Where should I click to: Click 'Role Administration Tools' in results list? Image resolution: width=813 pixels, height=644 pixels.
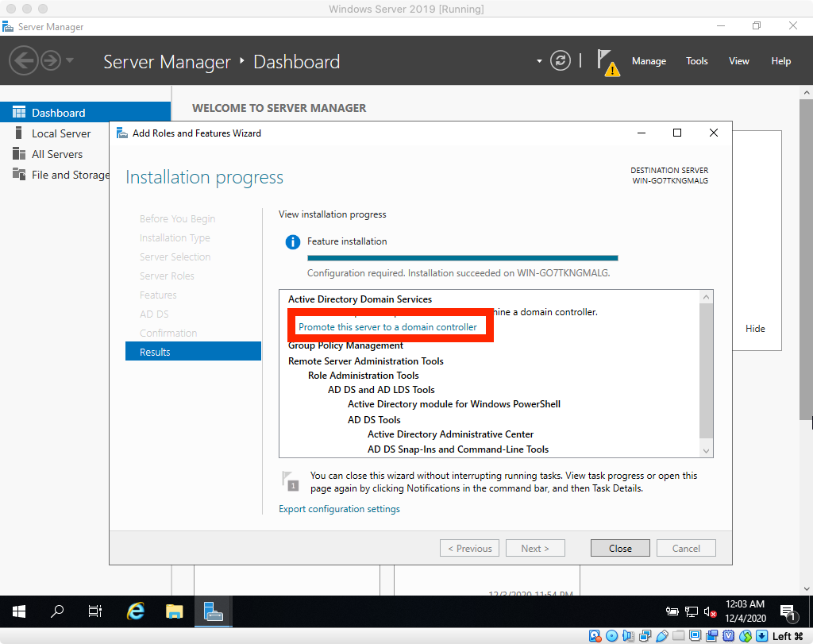363,376
